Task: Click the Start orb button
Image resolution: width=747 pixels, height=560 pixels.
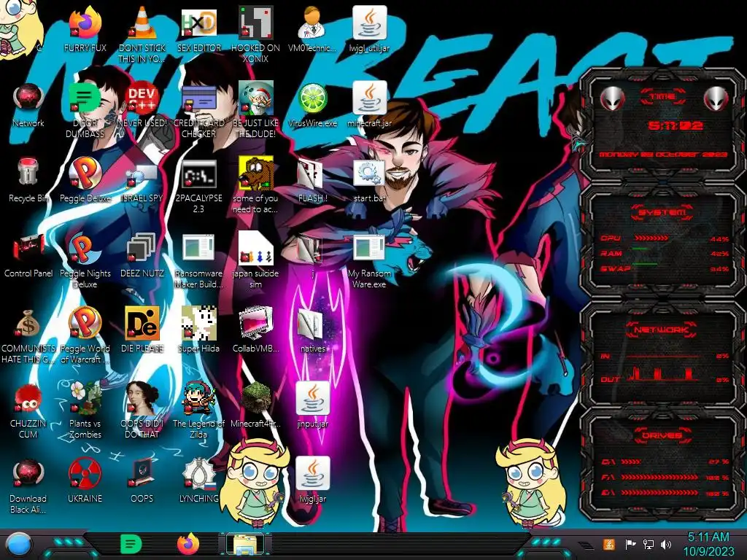Action: pyautogui.click(x=19, y=545)
